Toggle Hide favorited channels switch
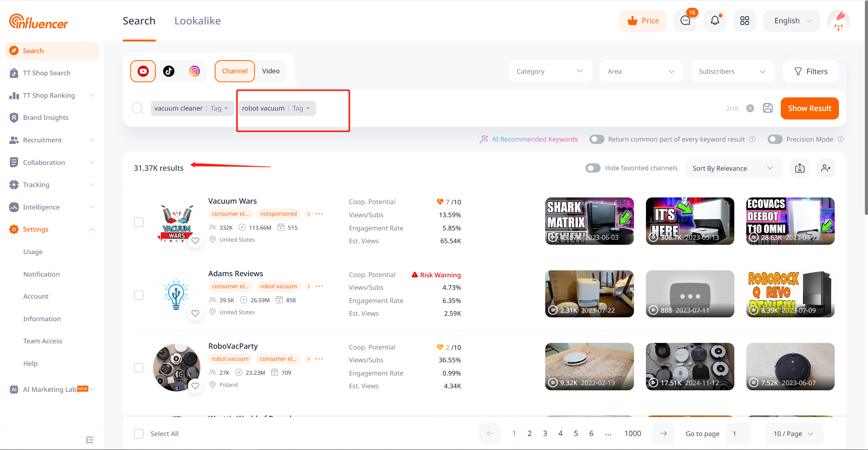The image size is (868, 450). pyautogui.click(x=593, y=168)
